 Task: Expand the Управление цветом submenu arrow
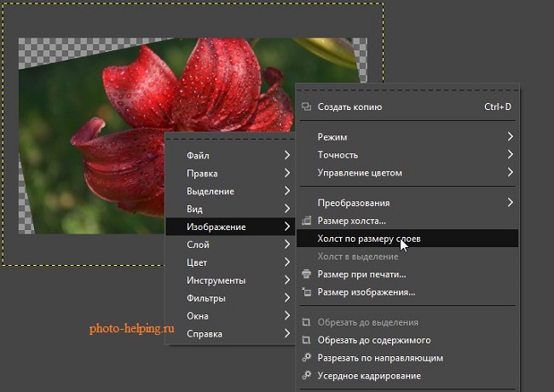point(510,172)
